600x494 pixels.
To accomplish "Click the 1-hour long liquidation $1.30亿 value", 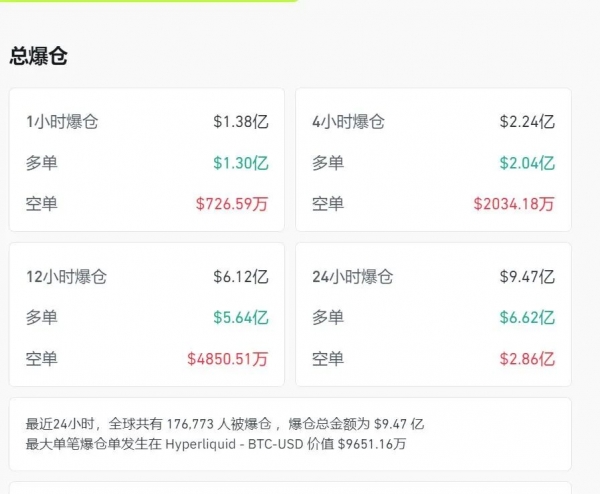I will [240, 163].
